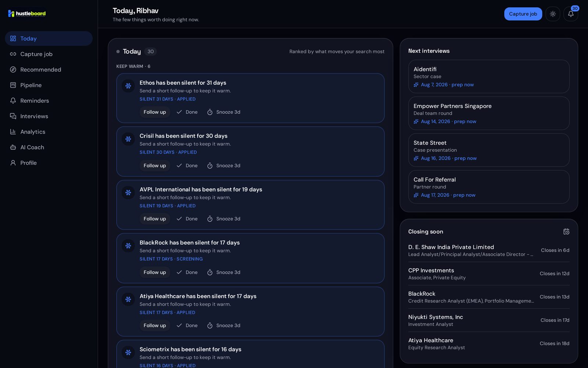Open Capture job in the sidebar
This screenshot has width=588, height=368.
point(49,54)
